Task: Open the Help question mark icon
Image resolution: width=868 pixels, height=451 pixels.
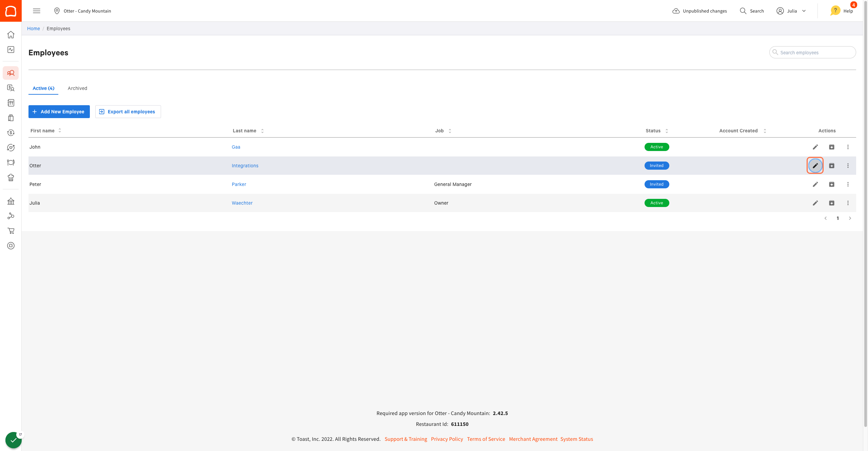Action: point(835,11)
